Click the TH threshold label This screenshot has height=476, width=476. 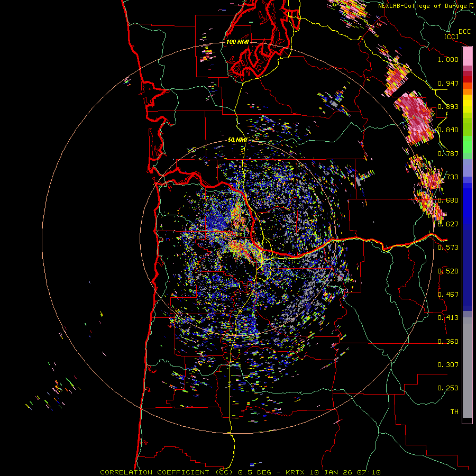coord(454,411)
